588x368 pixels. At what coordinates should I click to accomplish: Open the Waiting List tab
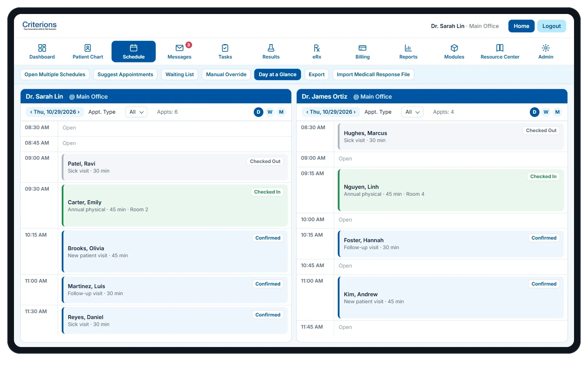[x=180, y=75]
